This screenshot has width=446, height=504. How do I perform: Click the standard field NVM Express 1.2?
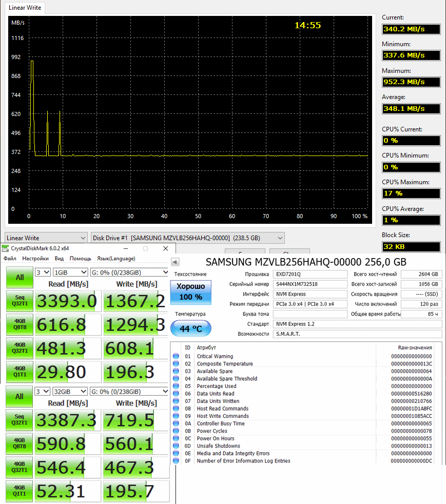tap(357, 324)
